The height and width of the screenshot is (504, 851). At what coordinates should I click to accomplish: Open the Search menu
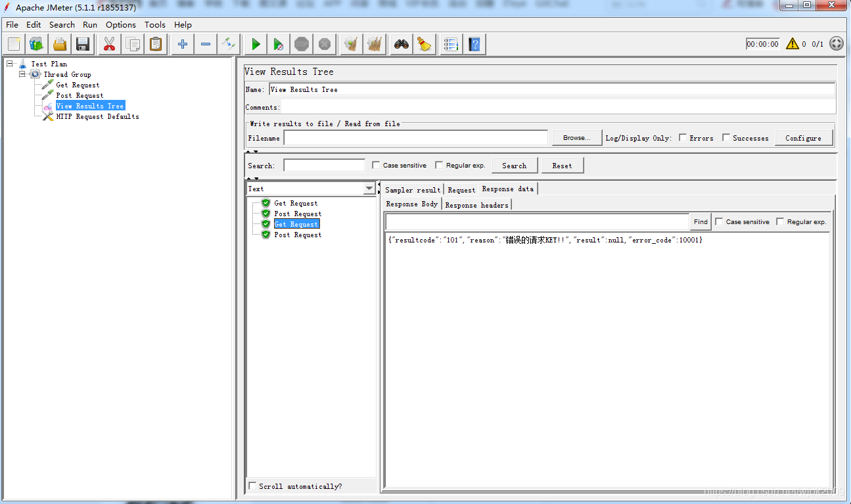(62, 24)
